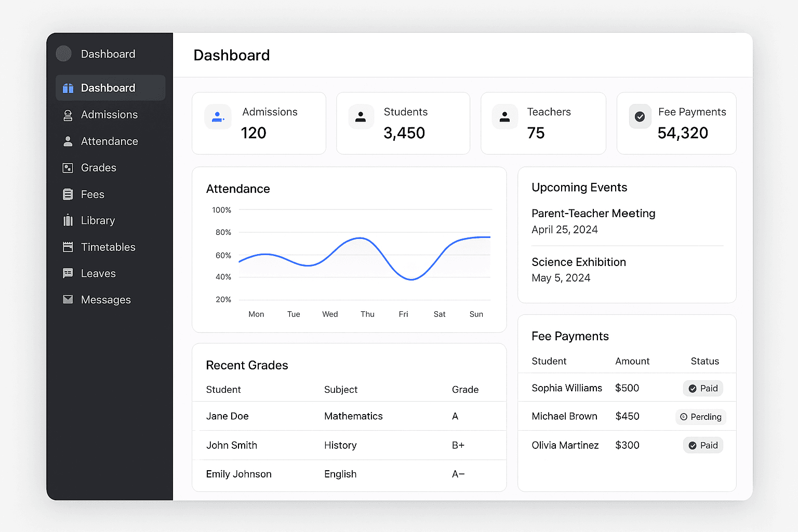Click the Percling status for Michael Brown
Image resolution: width=798 pixels, height=532 pixels.
[701, 417]
